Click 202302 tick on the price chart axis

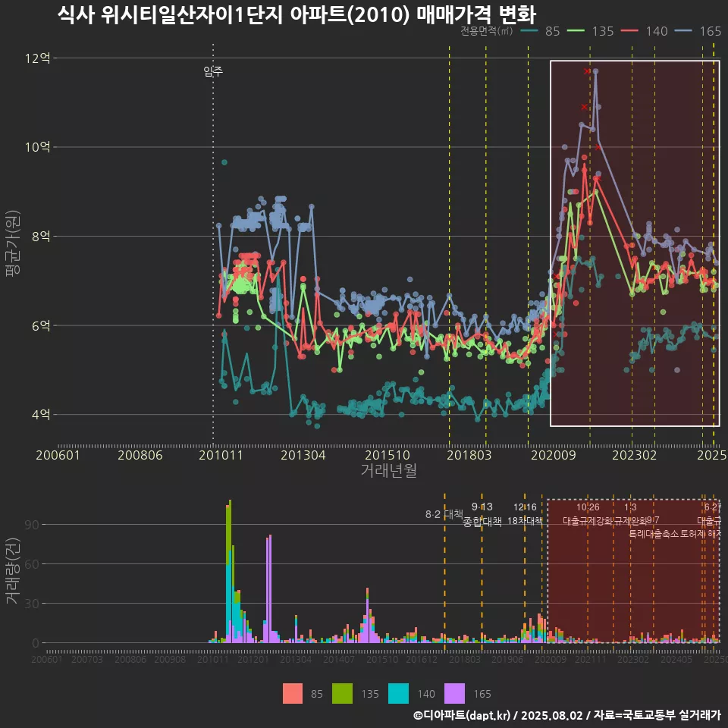[x=634, y=455]
